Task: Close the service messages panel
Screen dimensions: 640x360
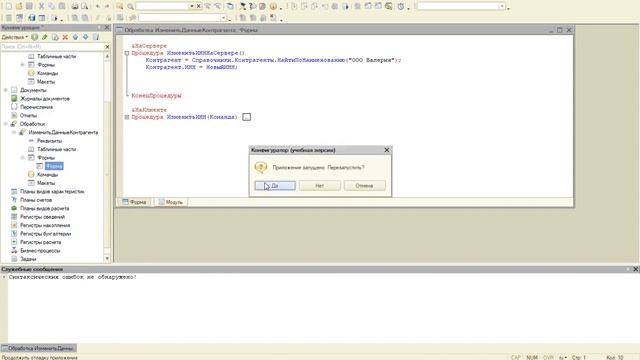Action: (636, 269)
